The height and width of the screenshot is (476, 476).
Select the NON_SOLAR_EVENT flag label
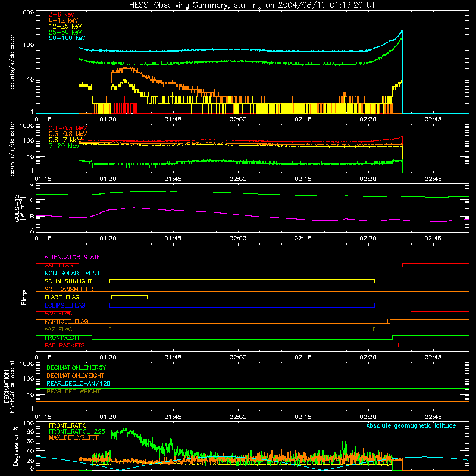[72, 273]
